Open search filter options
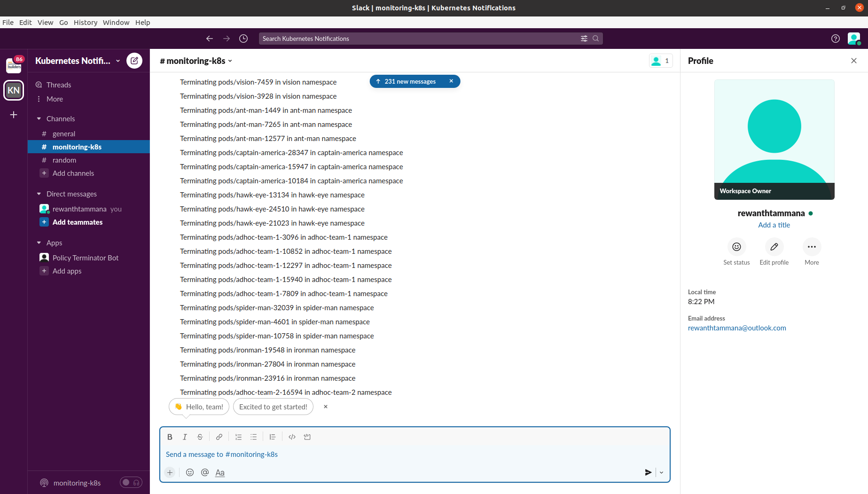The height and width of the screenshot is (494, 868). click(584, 39)
